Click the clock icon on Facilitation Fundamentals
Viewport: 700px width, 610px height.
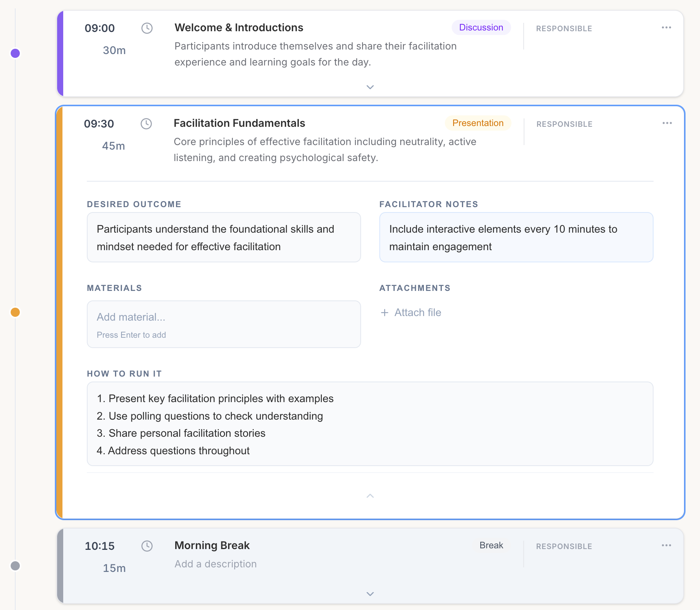coord(147,124)
